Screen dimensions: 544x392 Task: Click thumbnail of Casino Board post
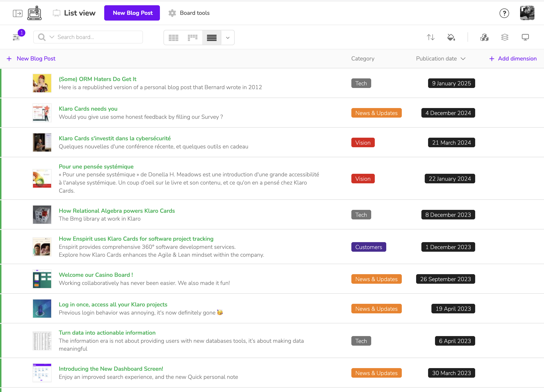pyautogui.click(x=42, y=279)
